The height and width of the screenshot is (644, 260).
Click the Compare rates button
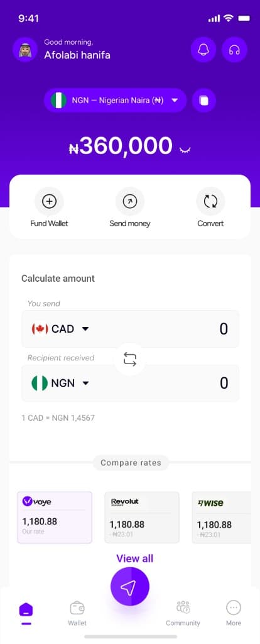(131, 463)
